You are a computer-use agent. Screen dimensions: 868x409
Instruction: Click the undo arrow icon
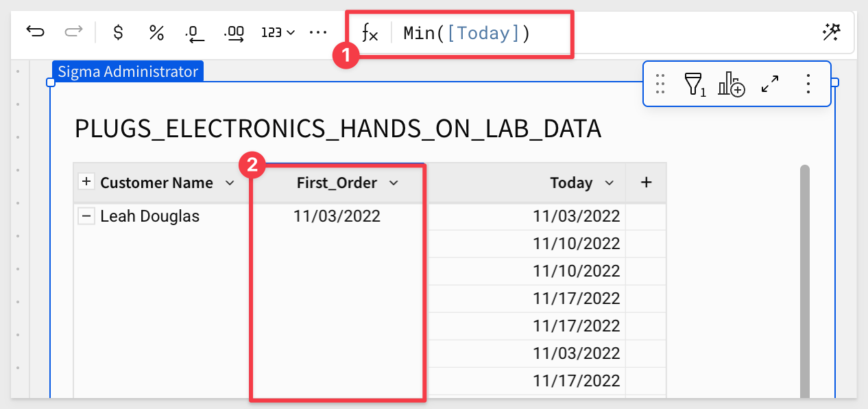click(x=35, y=32)
